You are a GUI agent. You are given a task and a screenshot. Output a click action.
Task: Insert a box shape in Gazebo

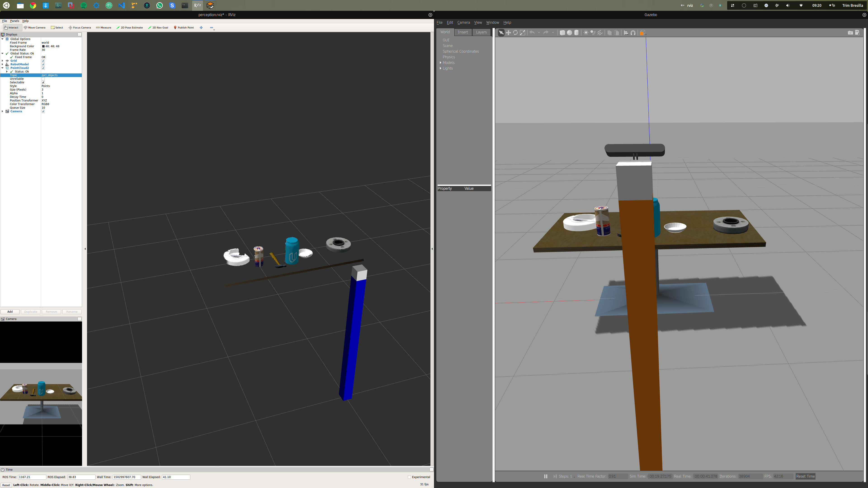[x=562, y=33]
